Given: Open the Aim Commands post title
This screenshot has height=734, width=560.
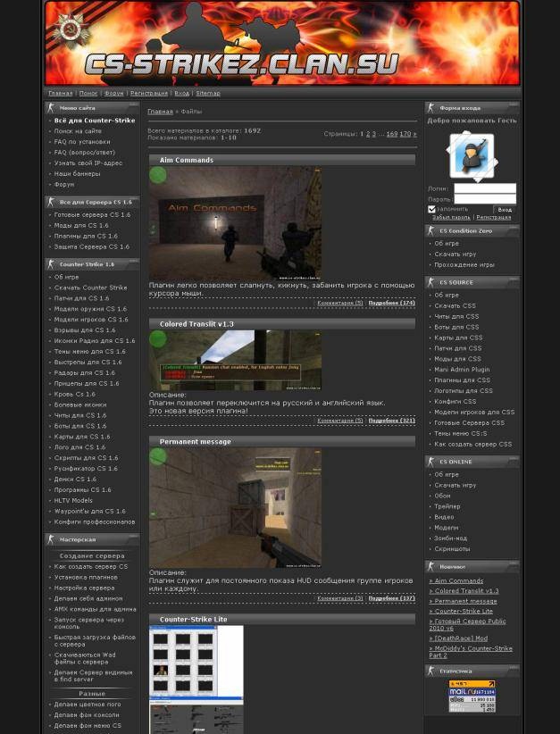Looking at the screenshot, I should coord(187,160).
